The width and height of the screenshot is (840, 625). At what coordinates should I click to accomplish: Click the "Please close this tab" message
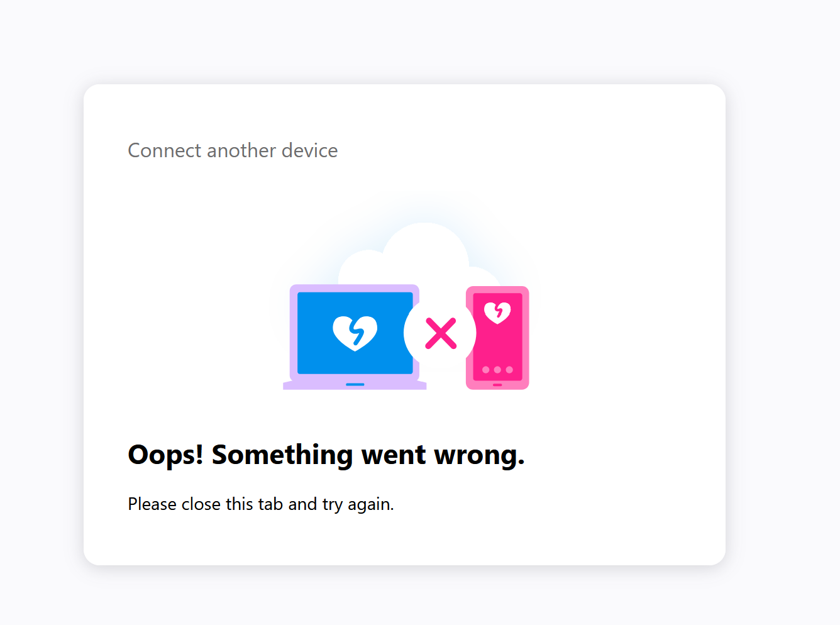pyautogui.click(x=260, y=504)
